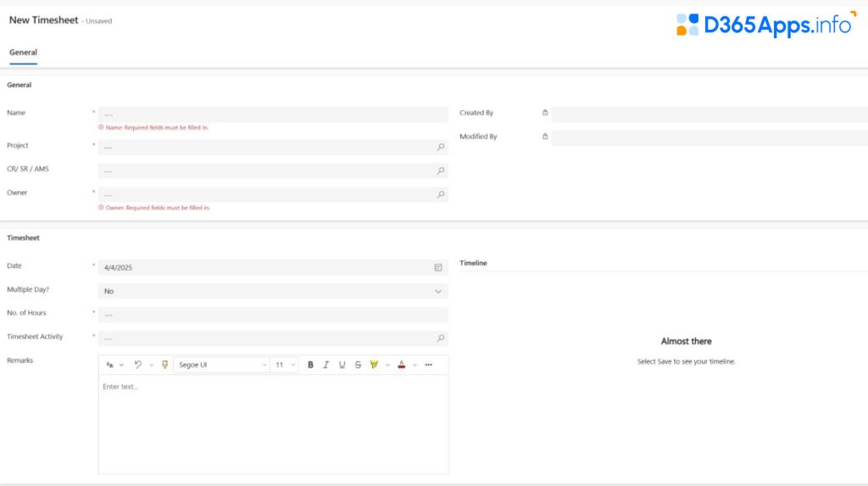Open the Timesheet Activity lookup search icon
Screen dimensions: 868x486
coord(441,338)
